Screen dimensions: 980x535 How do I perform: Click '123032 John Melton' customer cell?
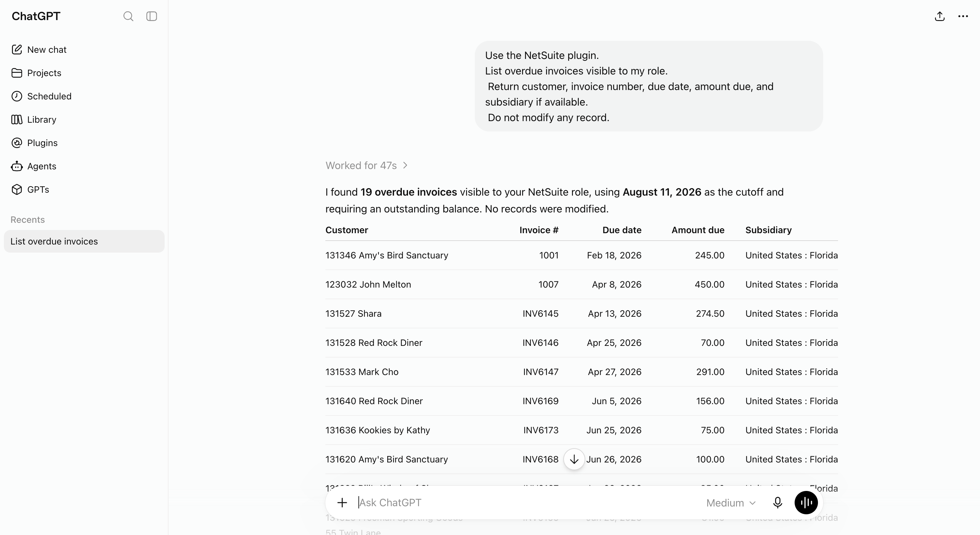[368, 284]
